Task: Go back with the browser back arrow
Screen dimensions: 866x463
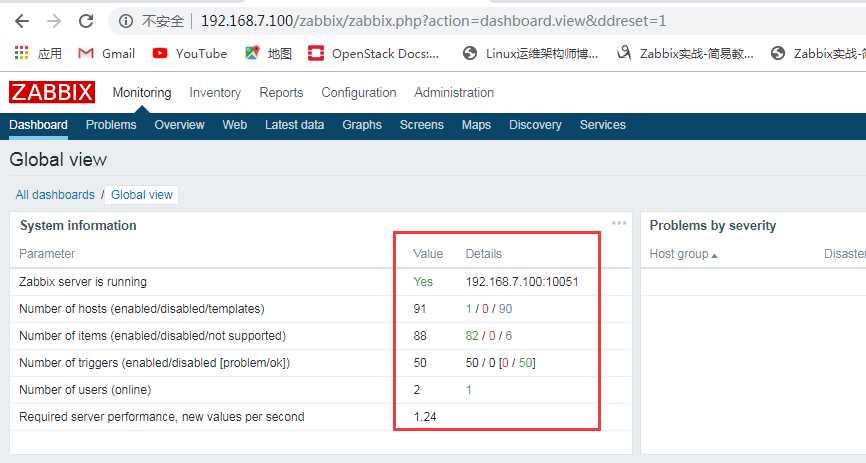Action: coord(22,21)
